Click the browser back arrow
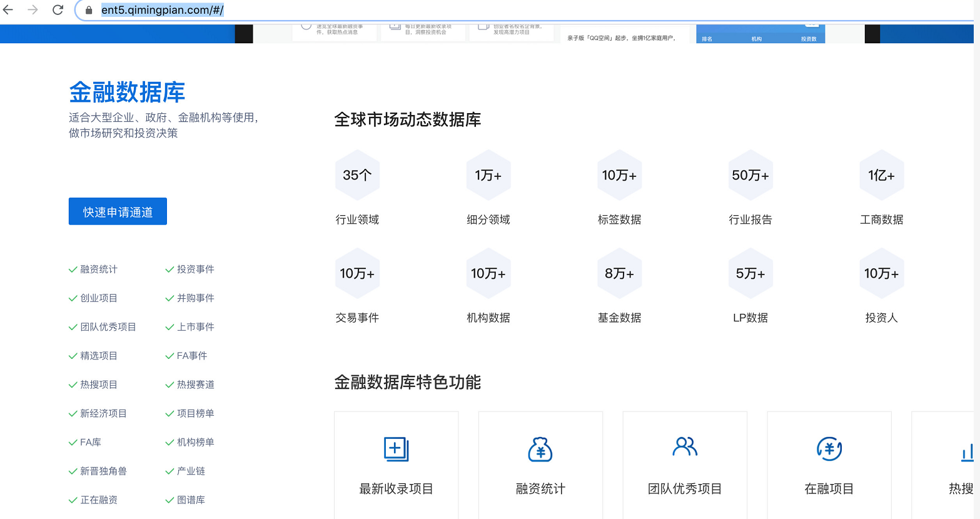The width and height of the screenshot is (980, 519). (9, 10)
